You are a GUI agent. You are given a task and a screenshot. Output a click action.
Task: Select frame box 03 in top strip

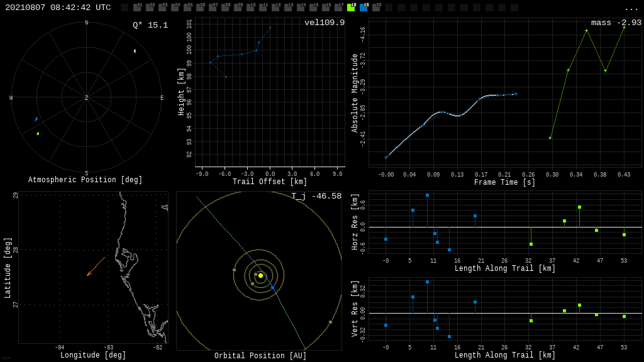pyautogui.click(x=162, y=8)
